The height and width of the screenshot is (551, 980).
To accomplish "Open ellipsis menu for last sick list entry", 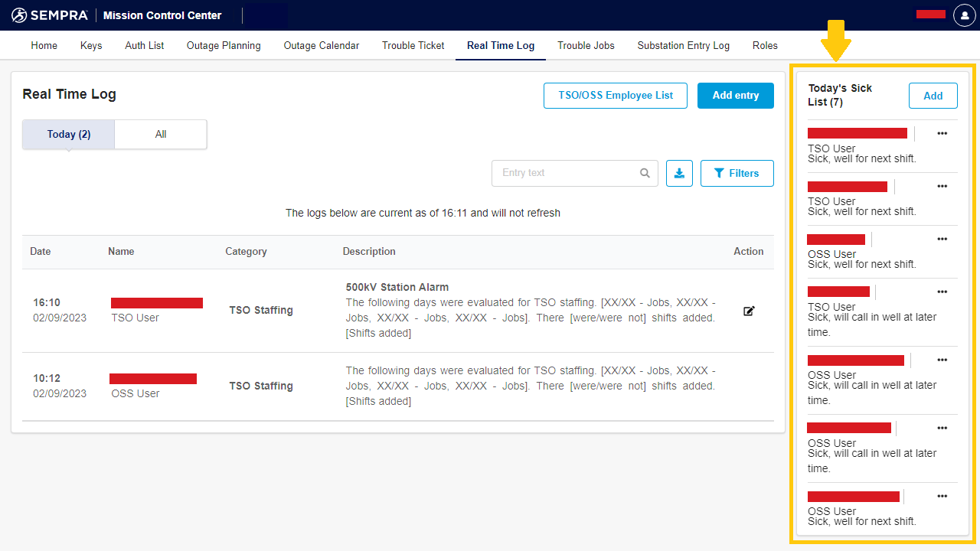I will coord(942,496).
